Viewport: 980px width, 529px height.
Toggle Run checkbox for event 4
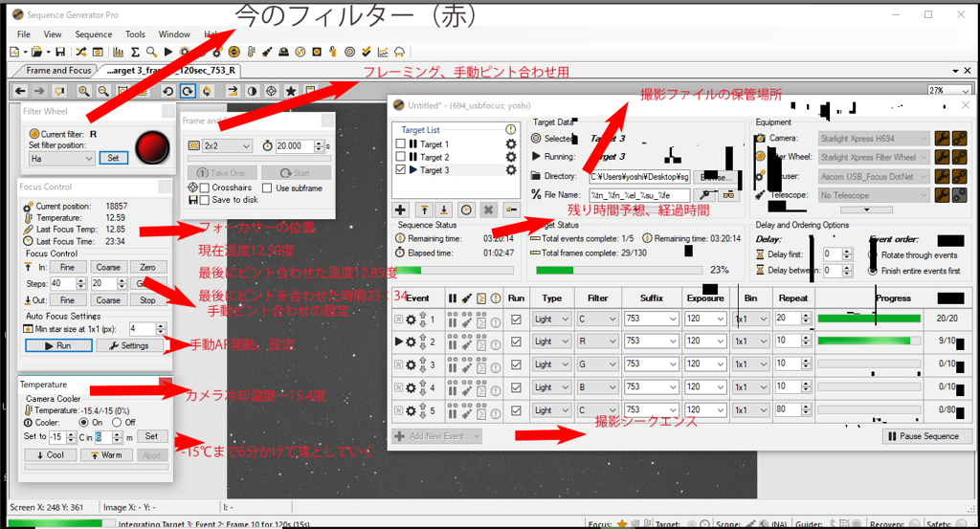[x=516, y=387]
